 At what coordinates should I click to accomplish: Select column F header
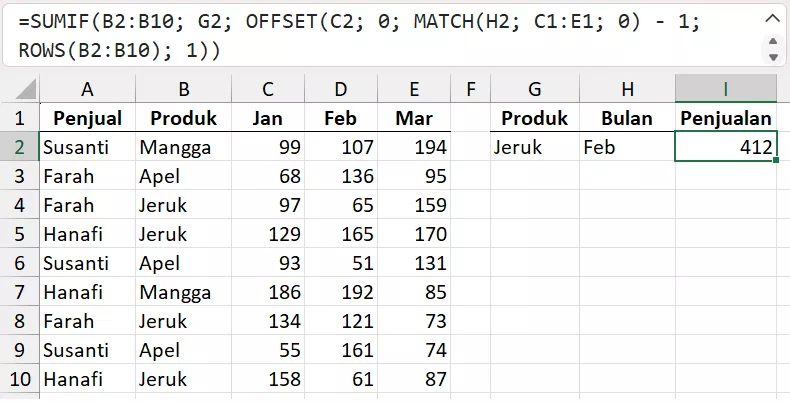(470, 91)
